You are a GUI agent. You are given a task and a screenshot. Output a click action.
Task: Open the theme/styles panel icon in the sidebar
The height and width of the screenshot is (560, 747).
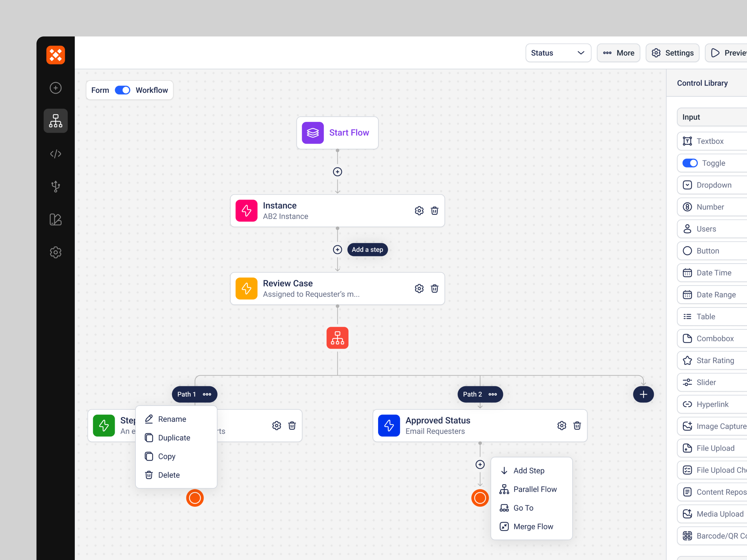55,219
